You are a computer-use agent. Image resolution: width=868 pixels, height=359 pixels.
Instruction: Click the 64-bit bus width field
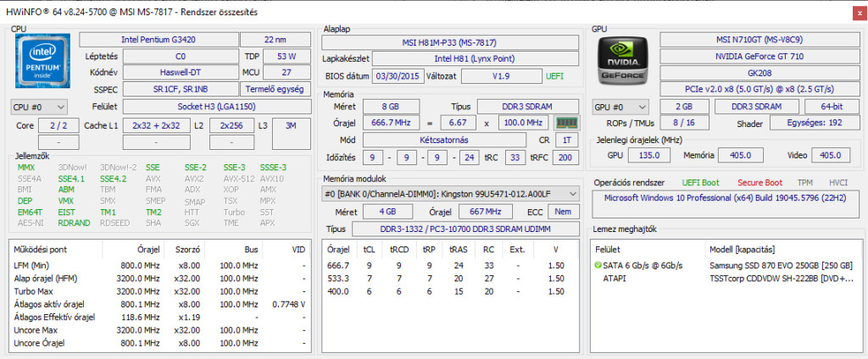(x=832, y=108)
